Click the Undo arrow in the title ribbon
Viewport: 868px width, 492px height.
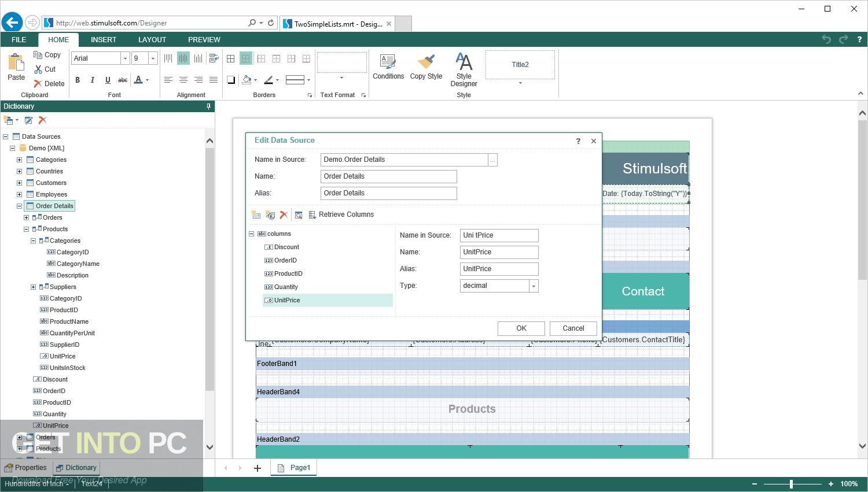click(826, 39)
